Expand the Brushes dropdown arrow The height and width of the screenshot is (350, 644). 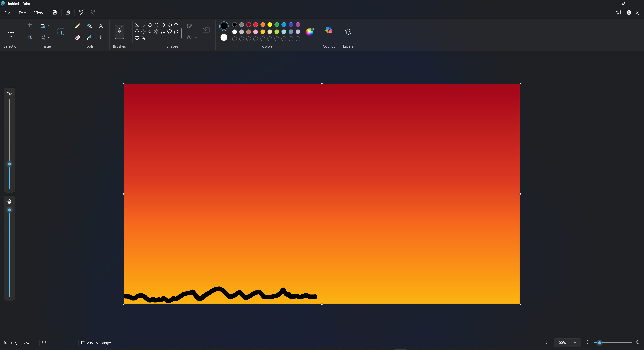pos(119,37)
